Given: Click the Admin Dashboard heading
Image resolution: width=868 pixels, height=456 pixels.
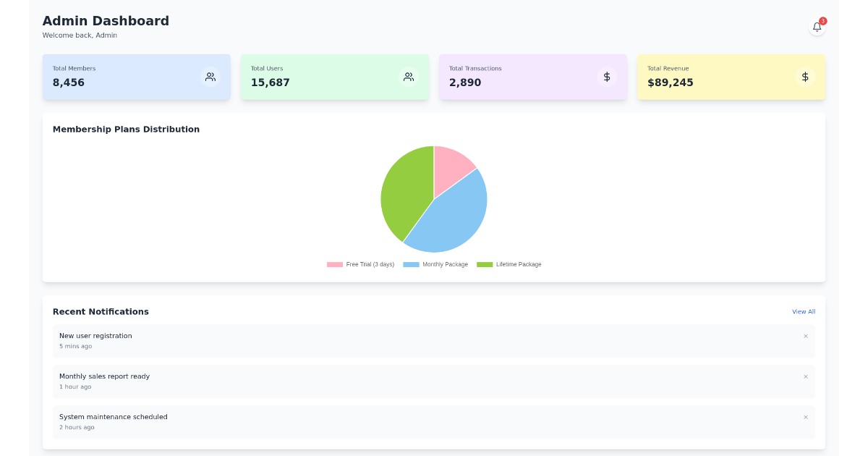Looking at the screenshot, I should tap(104, 20).
